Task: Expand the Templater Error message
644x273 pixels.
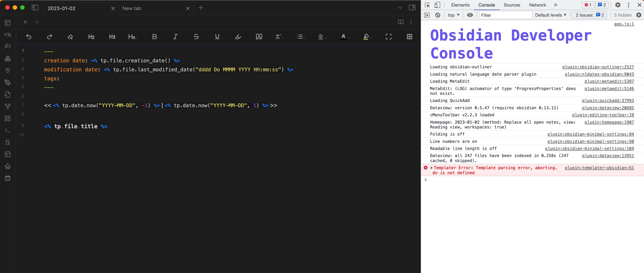Action: point(432,168)
